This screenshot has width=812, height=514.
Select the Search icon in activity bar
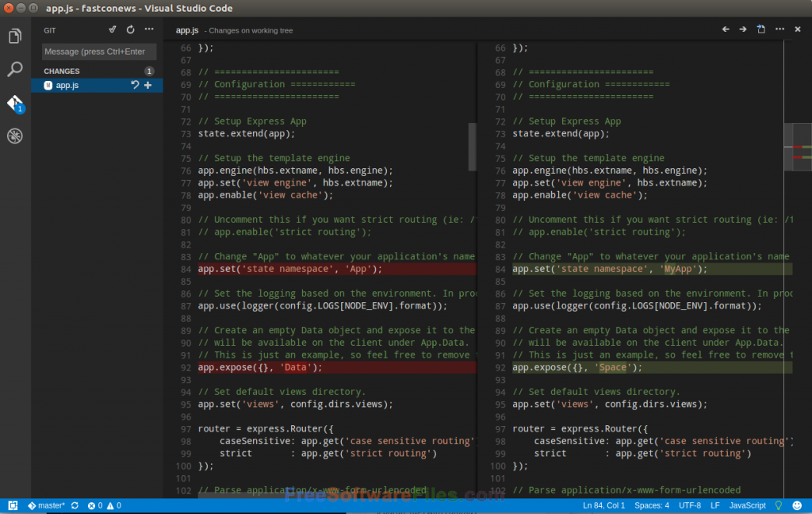tap(15, 68)
